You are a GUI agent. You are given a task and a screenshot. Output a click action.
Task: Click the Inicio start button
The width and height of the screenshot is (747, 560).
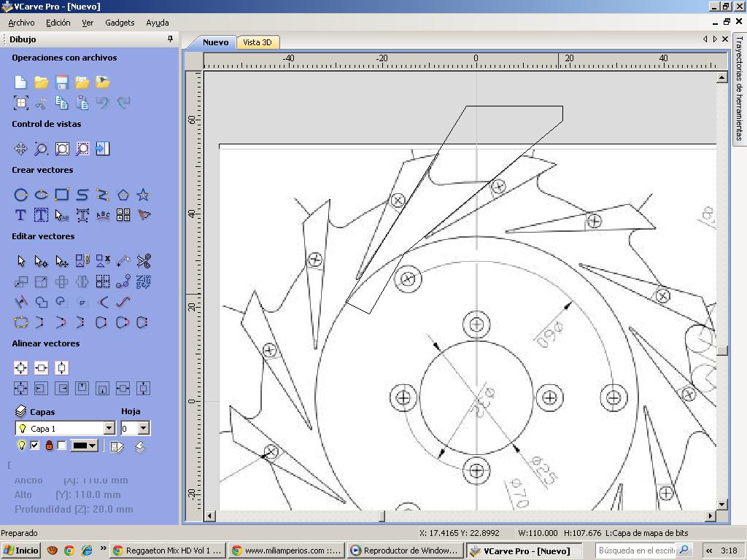pyautogui.click(x=21, y=551)
